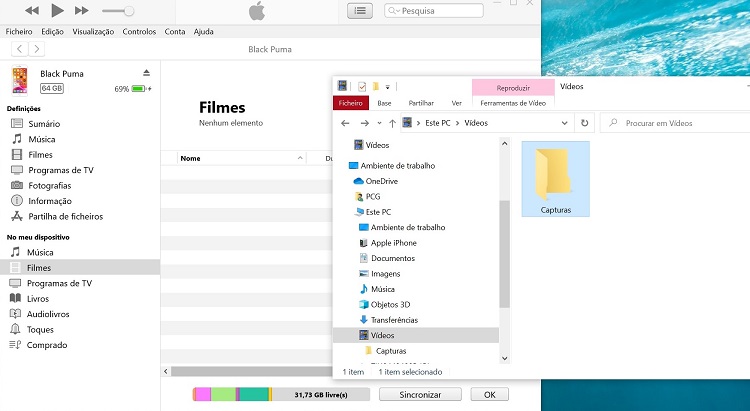The image size is (750, 411).
Task: Open Partilha de ficheiros settings
Action: [65, 216]
